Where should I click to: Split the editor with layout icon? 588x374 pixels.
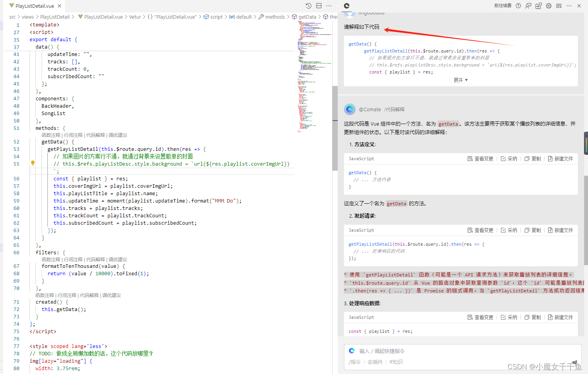[319, 6]
